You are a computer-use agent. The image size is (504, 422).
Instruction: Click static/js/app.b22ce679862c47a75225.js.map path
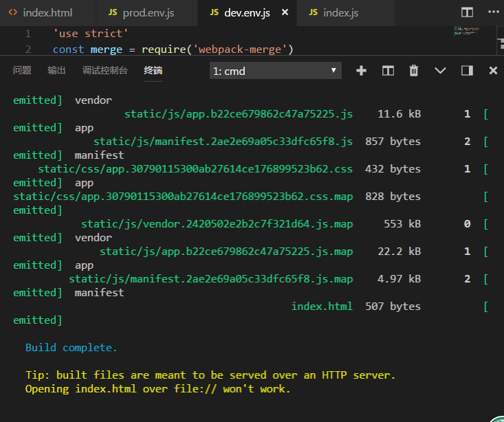(x=226, y=252)
